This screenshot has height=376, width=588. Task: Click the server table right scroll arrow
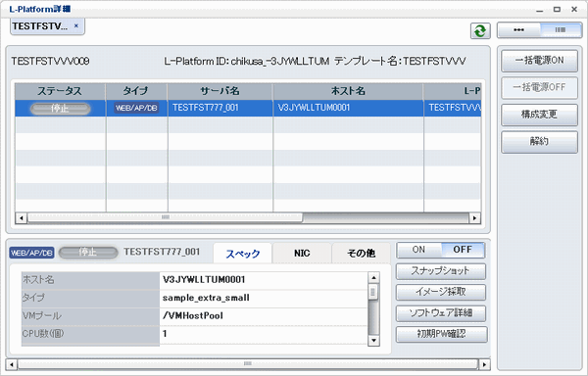pos(475,217)
